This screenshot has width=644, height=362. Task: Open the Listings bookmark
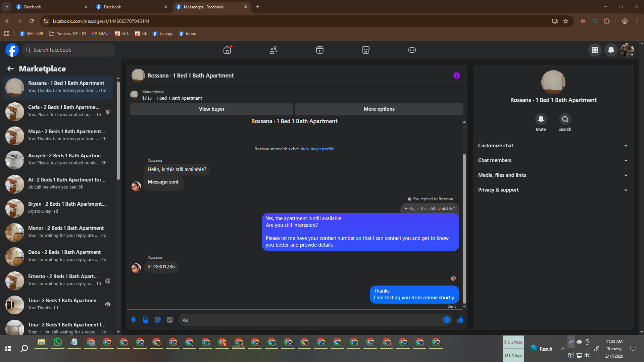[x=163, y=34]
